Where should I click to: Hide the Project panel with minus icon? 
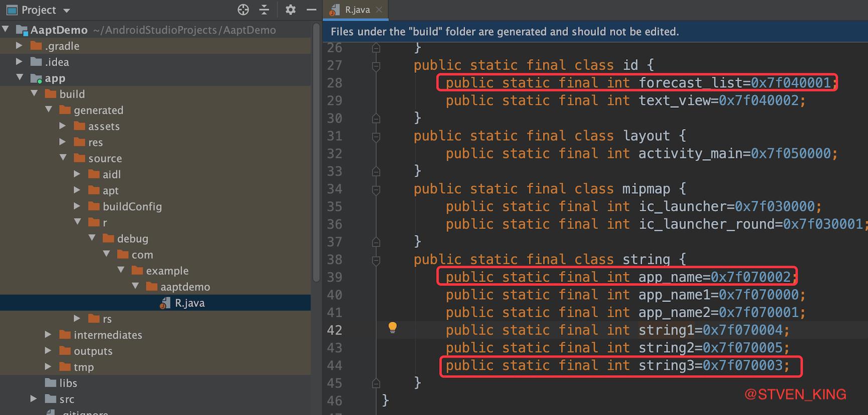(312, 10)
